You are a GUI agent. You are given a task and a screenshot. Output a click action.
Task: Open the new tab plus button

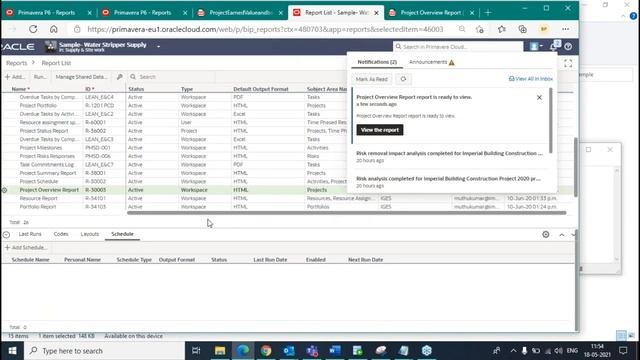(x=488, y=13)
